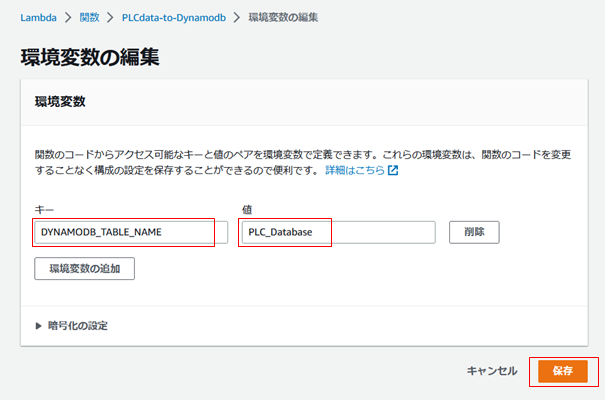Focus the DYNAMODB_TABLE_NAME key field
The image size is (605, 400).
131,232
